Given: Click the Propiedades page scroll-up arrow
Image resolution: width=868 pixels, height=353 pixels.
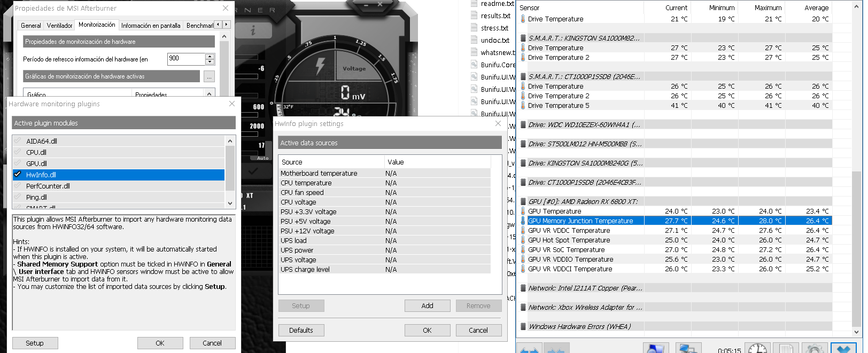Looking at the screenshot, I should pyautogui.click(x=224, y=36).
